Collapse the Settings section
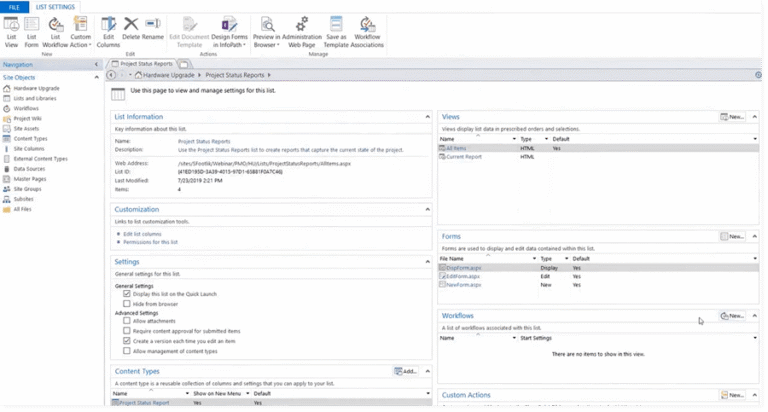Viewport: 768px width, 412px height. click(x=428, y=262)
